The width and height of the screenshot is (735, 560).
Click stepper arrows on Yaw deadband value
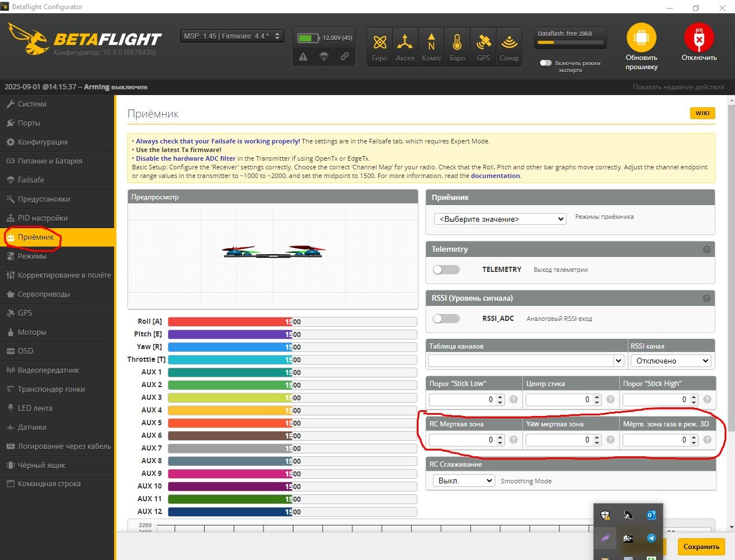(x=597, y=440)
